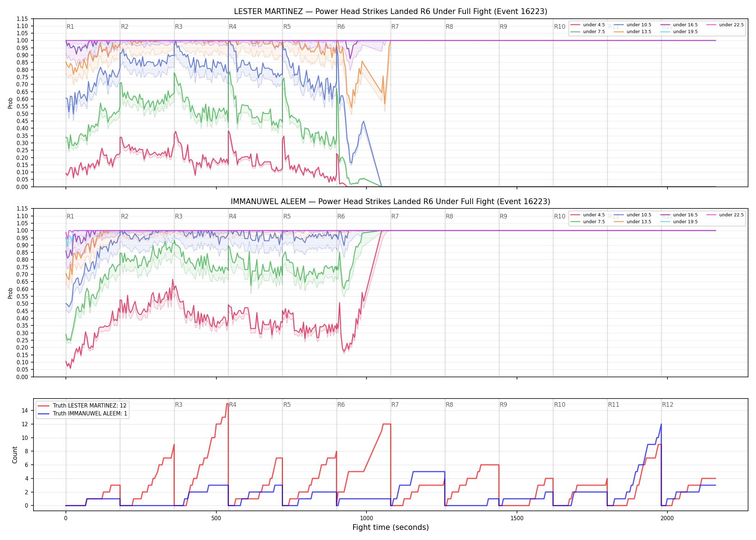Click 'Truth LESTER MARTINEZ: 12' legend label

90,406
